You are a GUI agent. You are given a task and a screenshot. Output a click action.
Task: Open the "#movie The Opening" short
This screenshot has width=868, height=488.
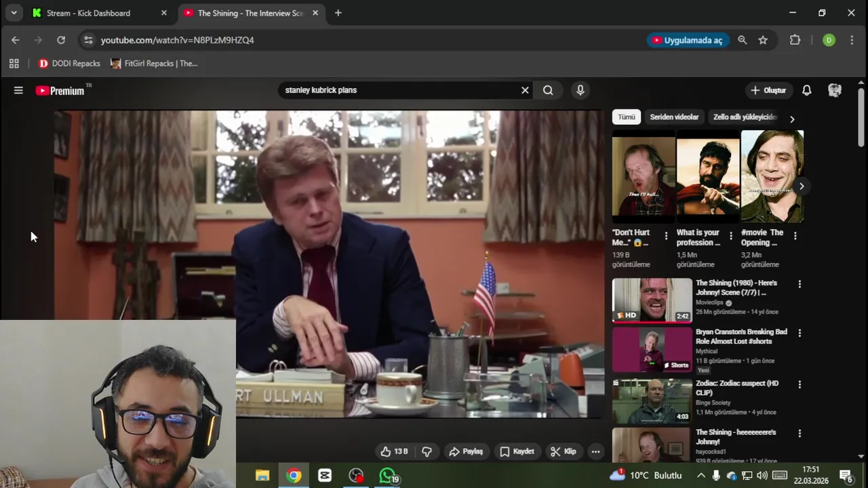click(772, 176)
